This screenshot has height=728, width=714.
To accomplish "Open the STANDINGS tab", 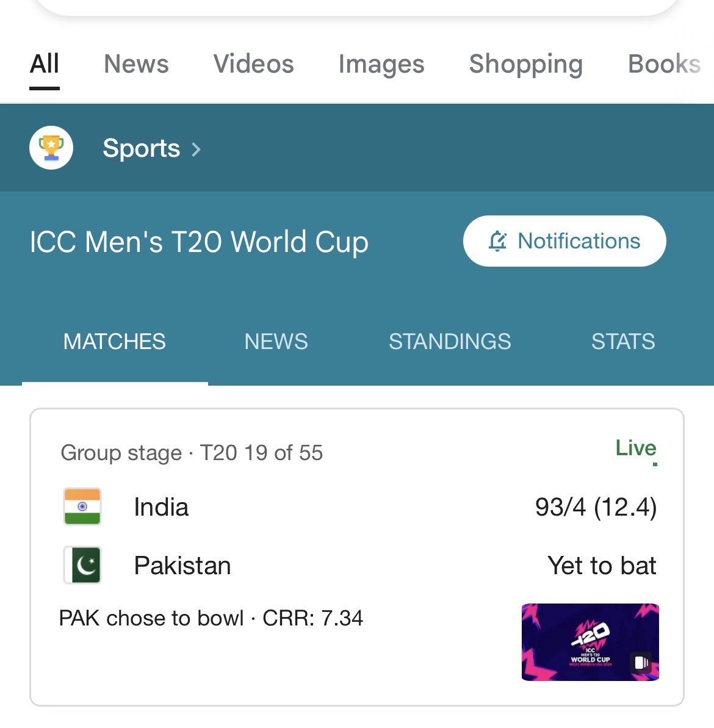I will pyautogui.click(x=450, y=342).
